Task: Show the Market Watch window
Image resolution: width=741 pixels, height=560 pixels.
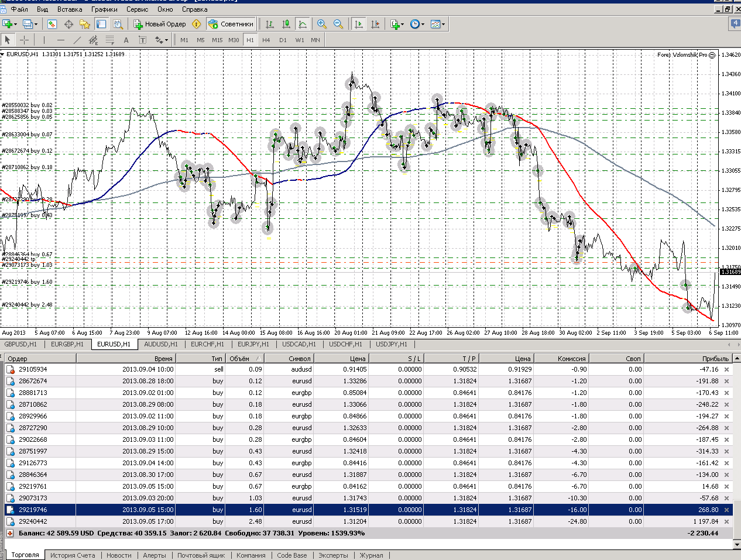Action: coord(52,24)
